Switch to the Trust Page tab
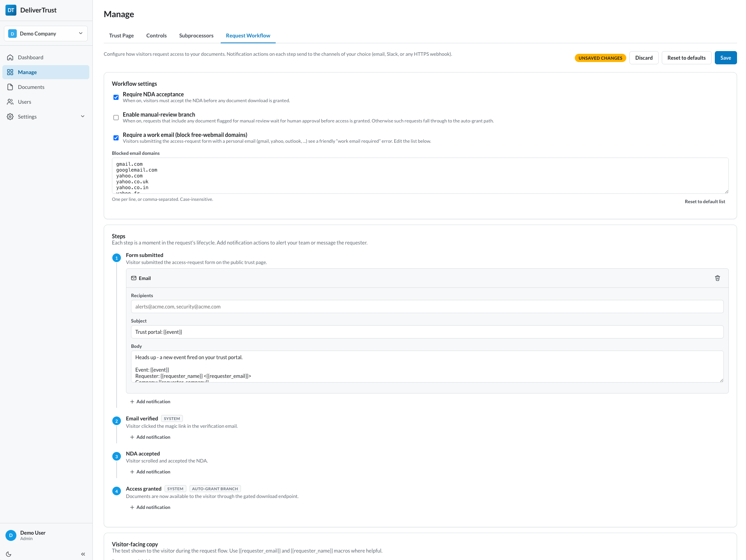Screen dimensions: 746x560 click(121, 35)
